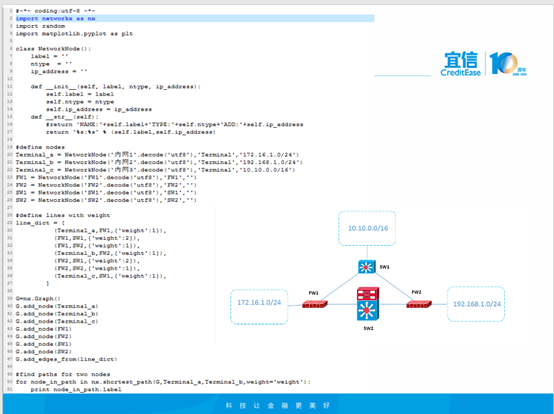Click line number 19 in the gutter
The width and height of the screenshot is (554, 414).
point(10,147)
